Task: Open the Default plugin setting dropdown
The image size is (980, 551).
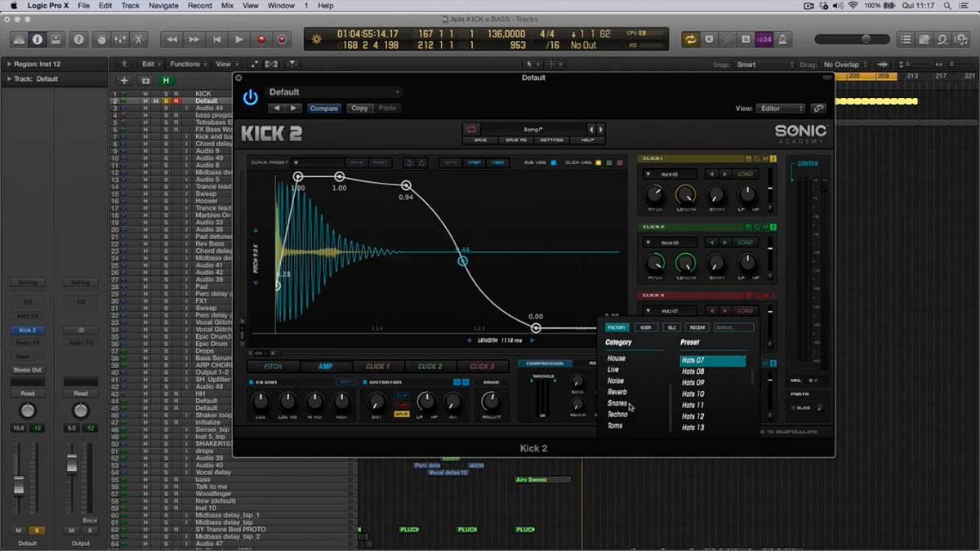Action: [x=333, y=92]
